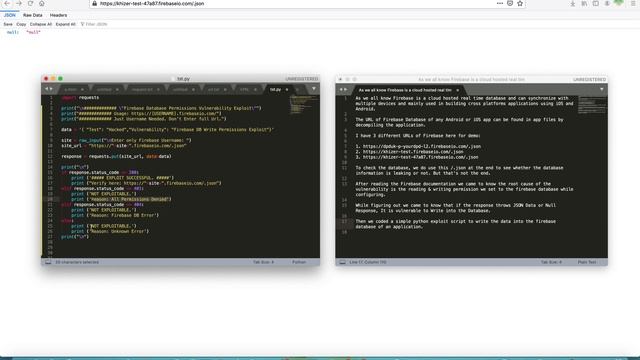This screenshot has width=640, height=360.
Task: Change the Python syntax selector
Action: 299,262
